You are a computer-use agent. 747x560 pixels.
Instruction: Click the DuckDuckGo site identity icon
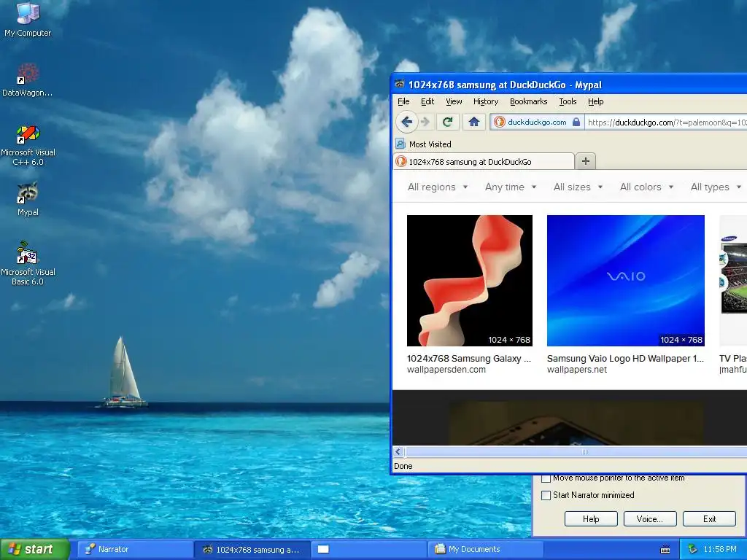coord(499,122)
